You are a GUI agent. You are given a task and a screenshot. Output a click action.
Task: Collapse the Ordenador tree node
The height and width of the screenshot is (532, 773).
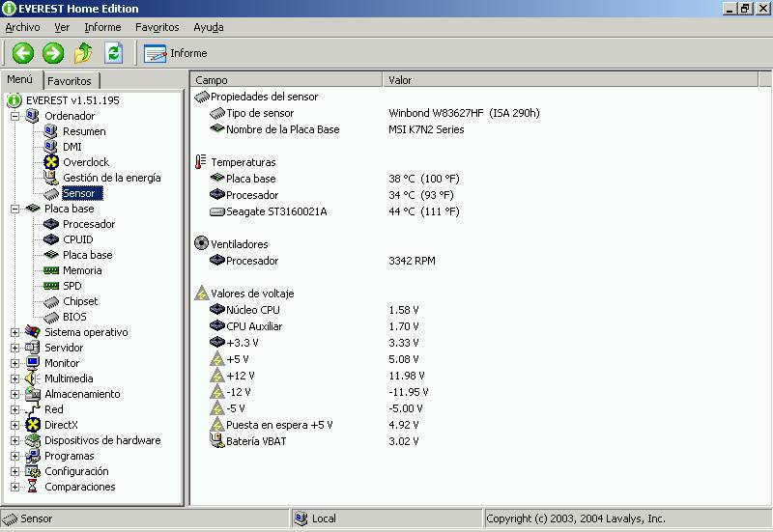(x=14, y=116)
